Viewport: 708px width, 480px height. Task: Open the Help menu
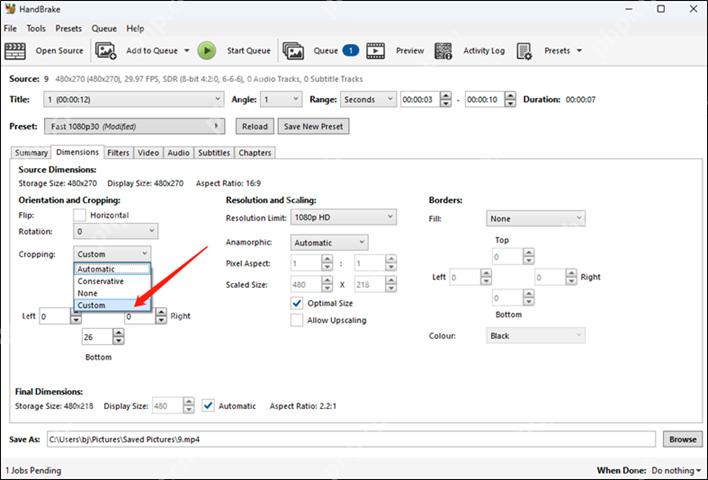135,28
